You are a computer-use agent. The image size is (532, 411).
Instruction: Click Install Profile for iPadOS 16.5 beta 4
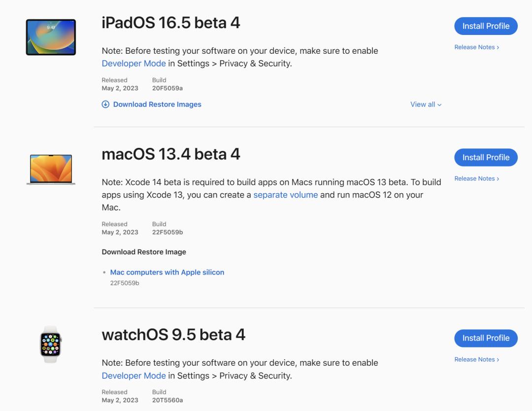point(486,26)
